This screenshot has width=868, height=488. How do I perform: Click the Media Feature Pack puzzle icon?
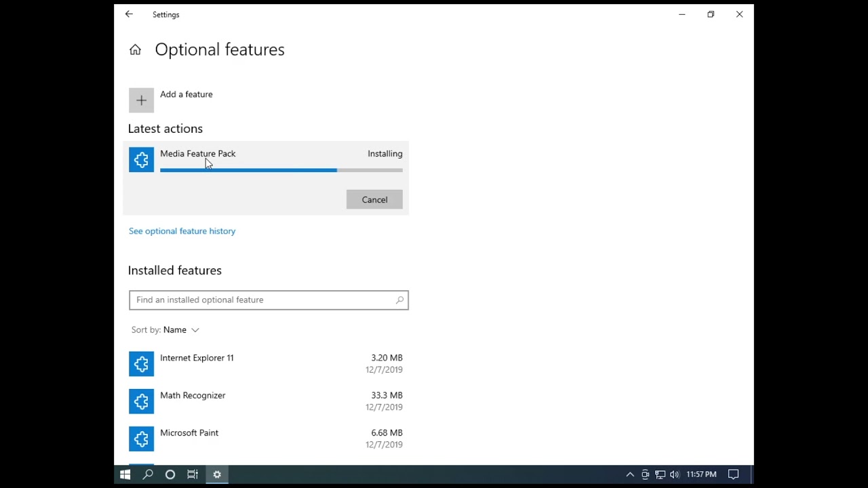pos(141,160)
